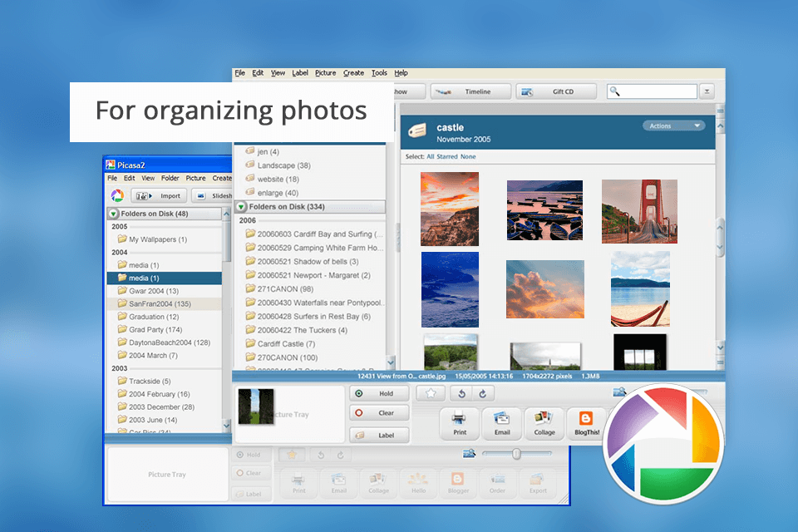The height and width of the screenshot is (532, 798).
Task: Click the Email button in front window
Action: click(502, 424)
